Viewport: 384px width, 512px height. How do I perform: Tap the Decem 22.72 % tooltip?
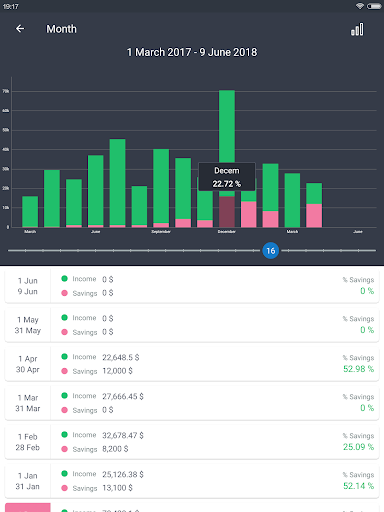[x=227, y=177]
